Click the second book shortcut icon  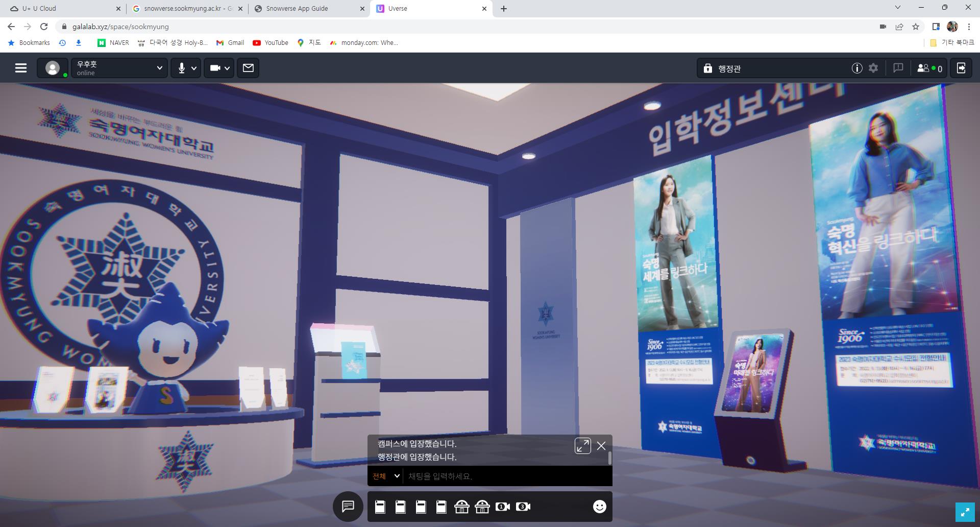coord(401,507)
